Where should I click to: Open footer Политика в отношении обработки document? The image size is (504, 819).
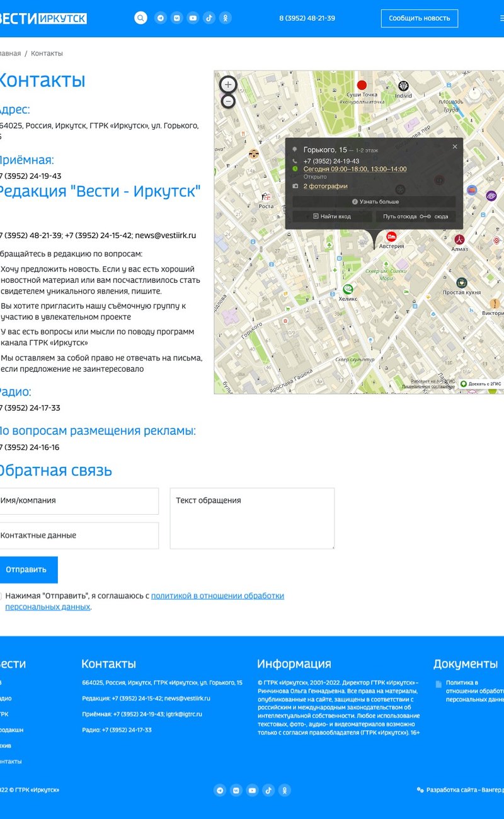click(x=474, y=690)
